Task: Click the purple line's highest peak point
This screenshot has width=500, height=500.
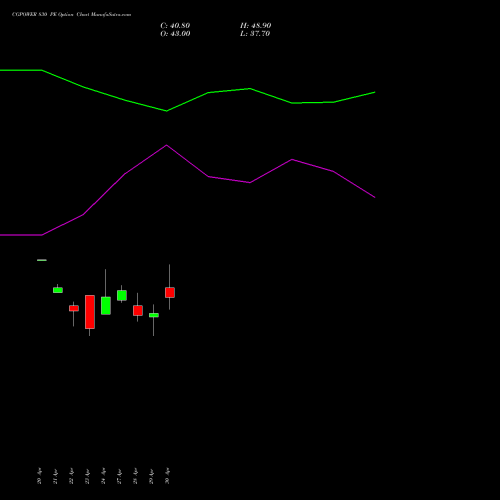Action: [x=167, y=145]
